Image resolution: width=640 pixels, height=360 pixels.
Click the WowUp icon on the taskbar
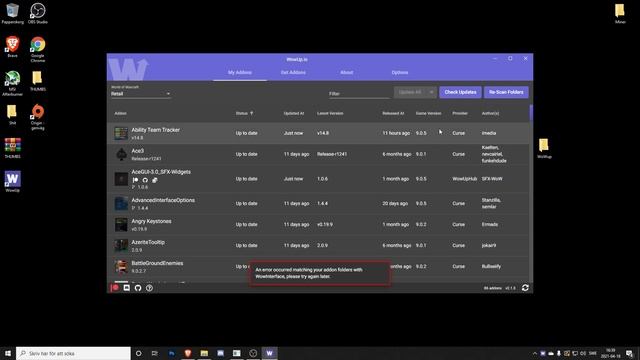(x=269, y=353)
